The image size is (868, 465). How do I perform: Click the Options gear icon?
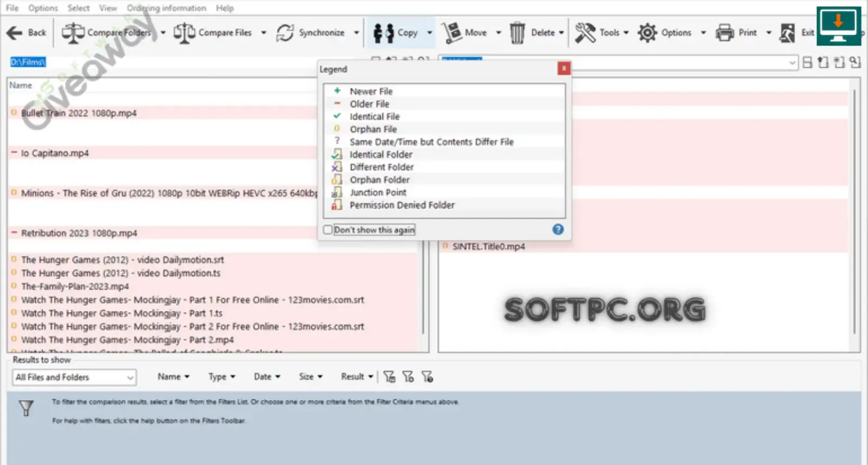pos(647,33)
